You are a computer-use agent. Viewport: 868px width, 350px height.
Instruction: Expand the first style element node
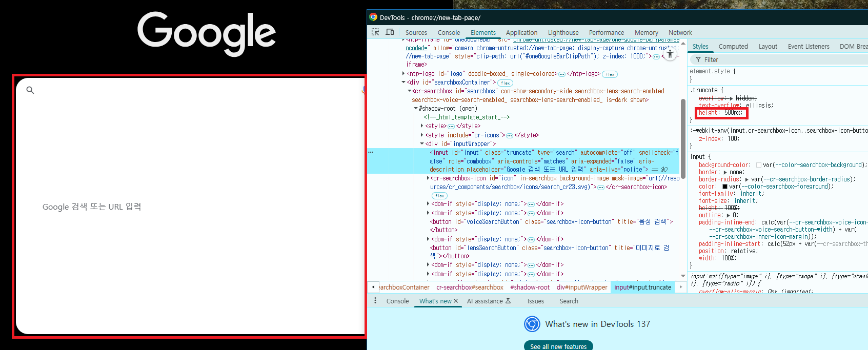pyautogui.click(x=422, y=126)
